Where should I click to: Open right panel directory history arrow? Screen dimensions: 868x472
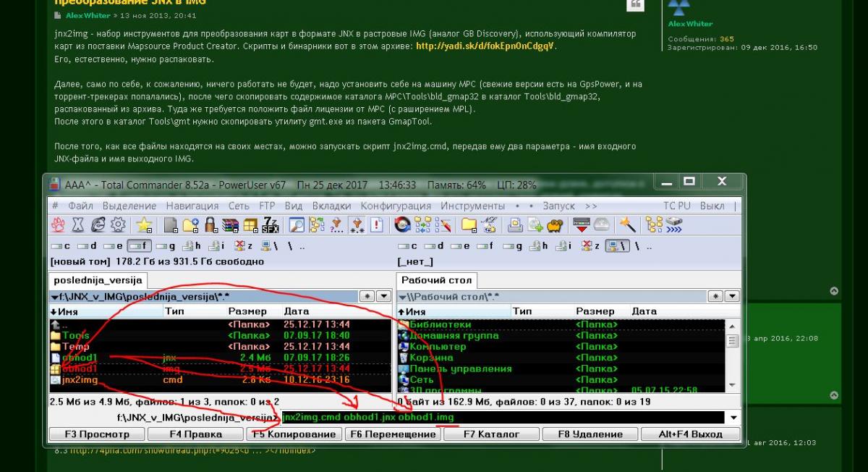point(733,297)
